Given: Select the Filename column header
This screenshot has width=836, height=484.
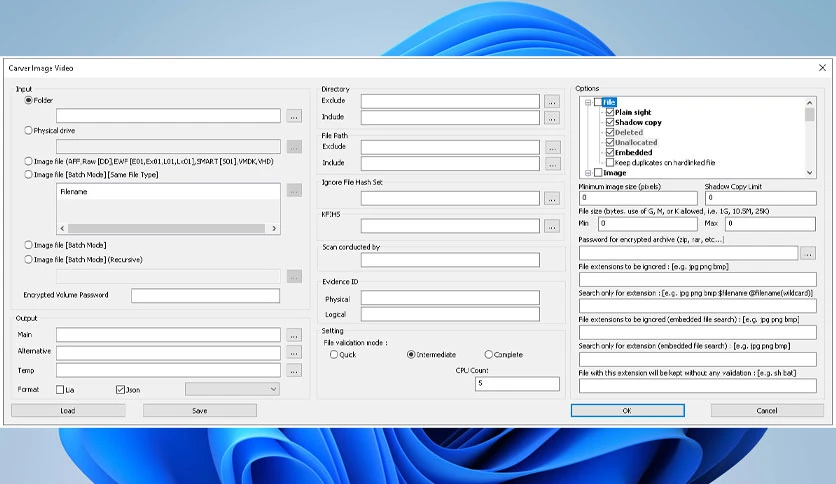Looking at the screenshot, I should click(x=168, y=191).
